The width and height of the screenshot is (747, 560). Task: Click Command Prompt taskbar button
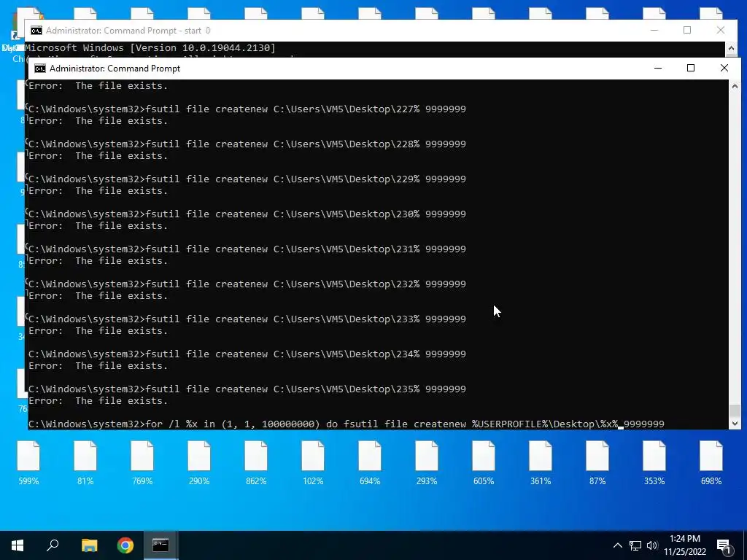(160, 545)
